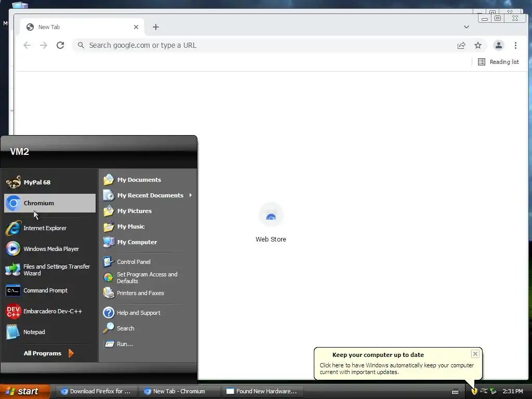Viewport: 532px width, 399px height.
Task: Click Windows security shield tray icon
Action: point(474,391)
